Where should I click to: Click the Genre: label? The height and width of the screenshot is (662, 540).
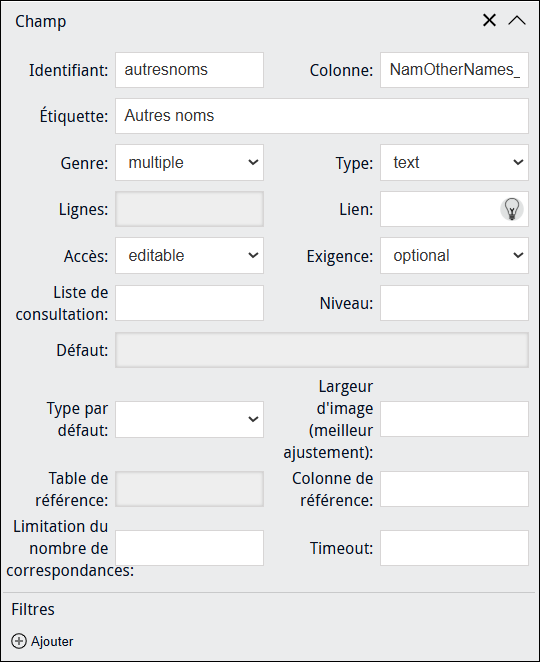(x=84, y=163)
